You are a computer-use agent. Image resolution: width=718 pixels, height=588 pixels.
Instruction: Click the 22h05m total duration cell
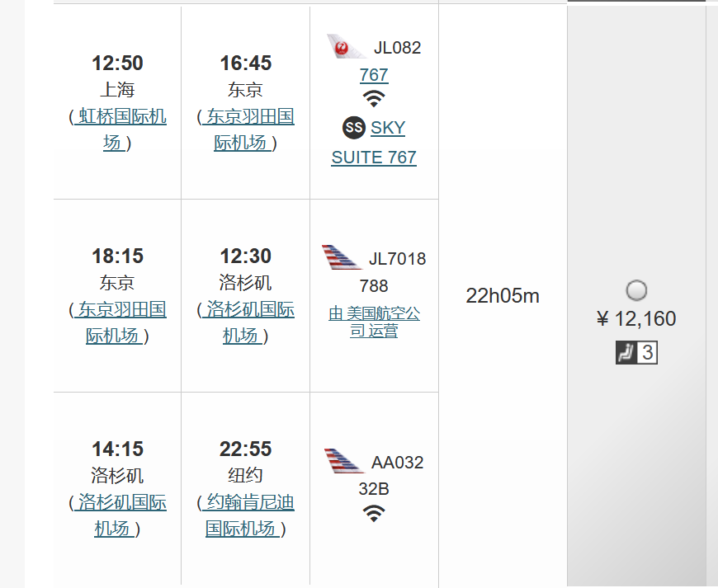pyautogui.click(x=503, y=296)
